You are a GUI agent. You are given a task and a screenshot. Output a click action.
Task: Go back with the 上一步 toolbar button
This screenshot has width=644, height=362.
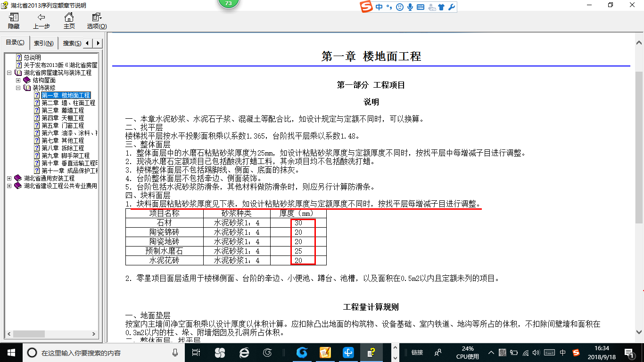tap(41, 21)
